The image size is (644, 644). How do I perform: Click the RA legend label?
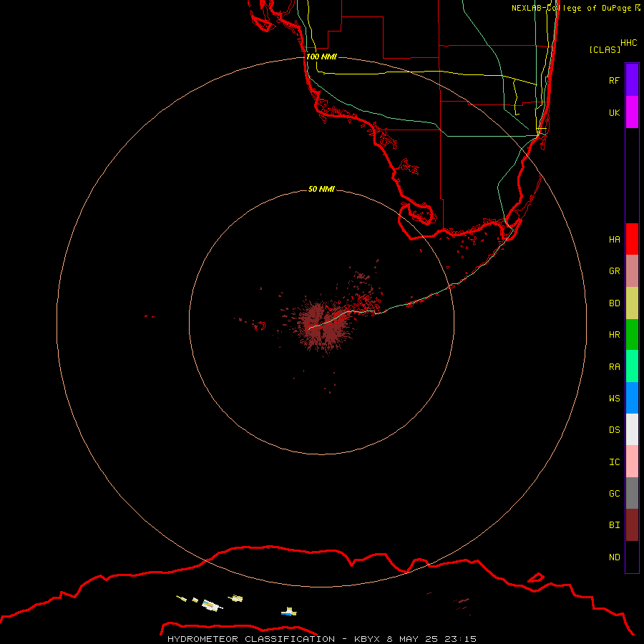pos(615,367)
